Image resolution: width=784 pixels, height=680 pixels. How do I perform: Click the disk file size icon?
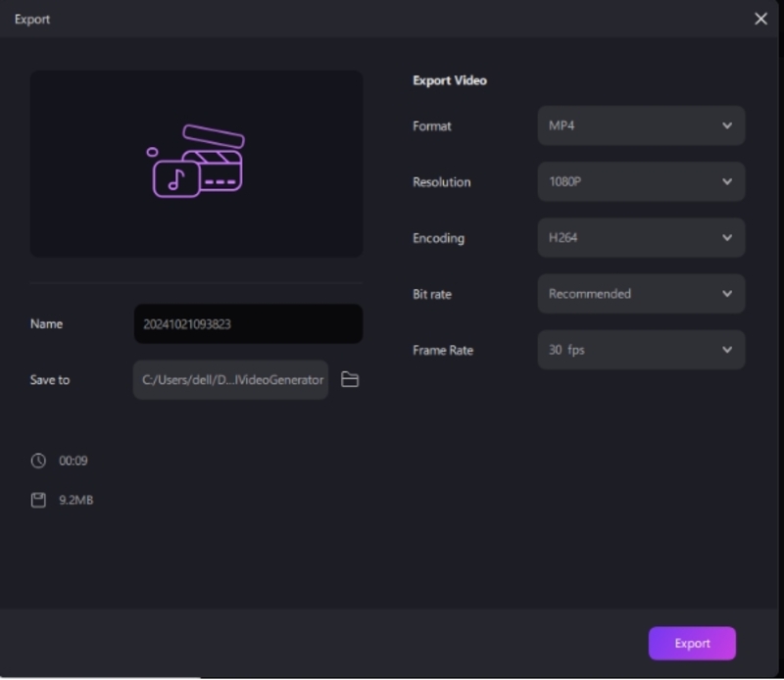pos(38,501)
